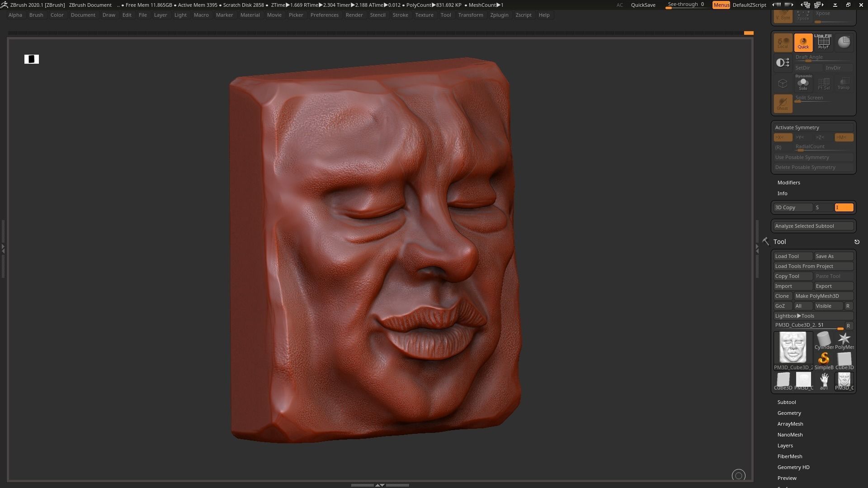The width and height of the screenshot is (868, 488).
Task: Open the Preferences menu
Action: point(324,15)
